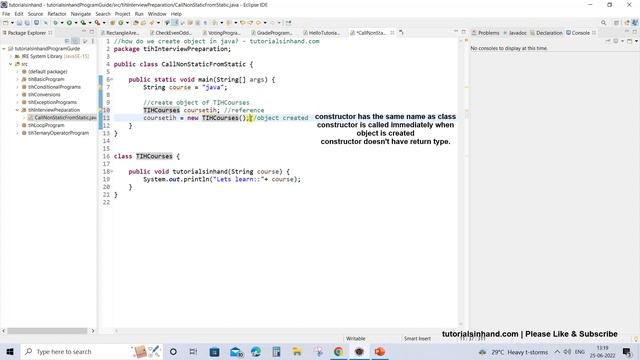Open the Run button dropdown arrow
This screenshot has width=640, height=360.
click(x=76, y=23)
